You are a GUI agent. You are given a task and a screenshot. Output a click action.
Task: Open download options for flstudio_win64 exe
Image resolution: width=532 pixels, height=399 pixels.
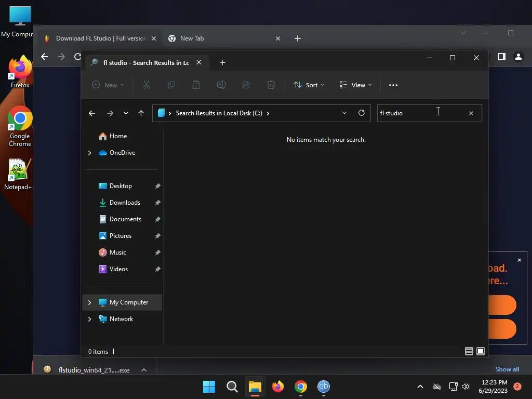144,370
